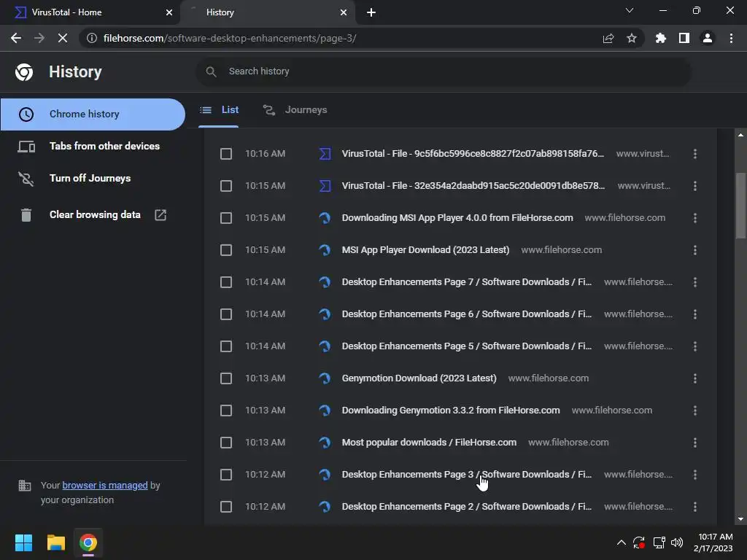Viewport: 747px width, 560px height.
Task: Click the update sync tray icon
Action: click(x=639, y=542)
